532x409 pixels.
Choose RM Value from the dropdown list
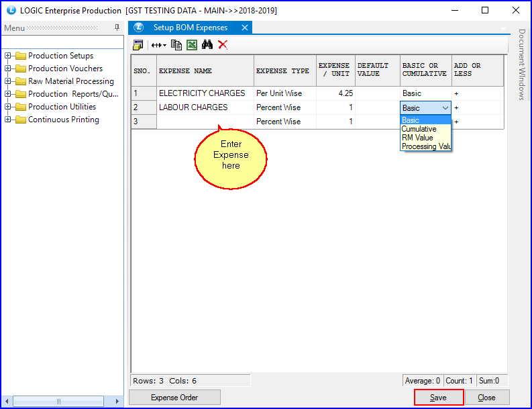[426, 138]
